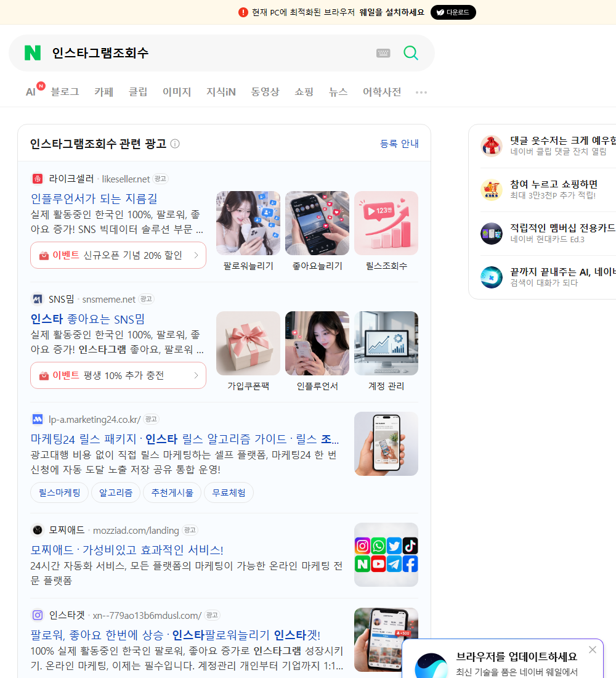The width and height of the screenshot is (616, 678).
Task: Expand more search categories with ellipsis
Action: (421, 92)
